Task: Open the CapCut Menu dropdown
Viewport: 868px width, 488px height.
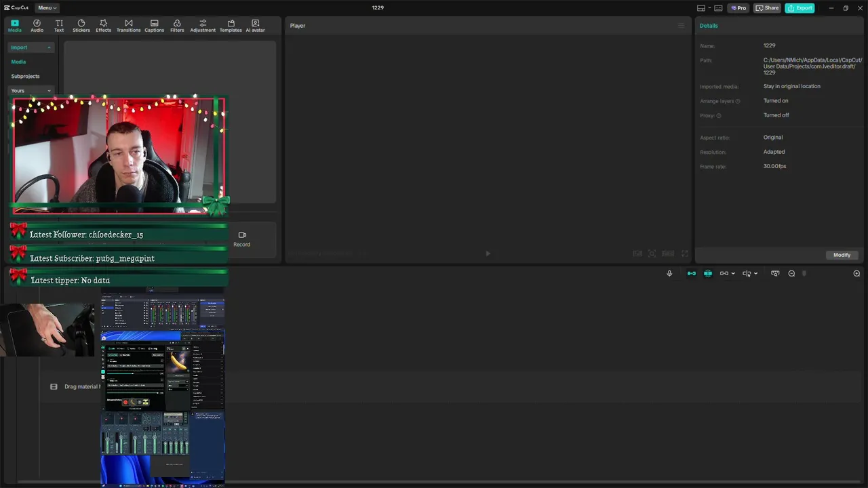Action: [47, 8]
